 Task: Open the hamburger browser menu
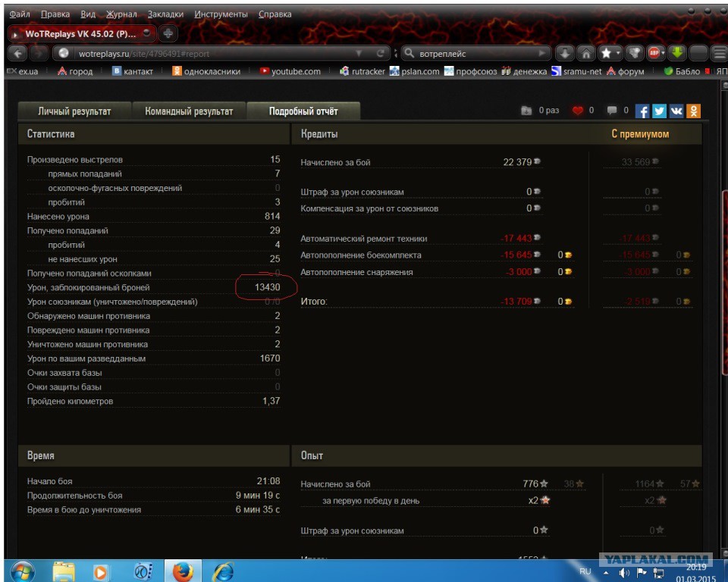coord(720,53)
